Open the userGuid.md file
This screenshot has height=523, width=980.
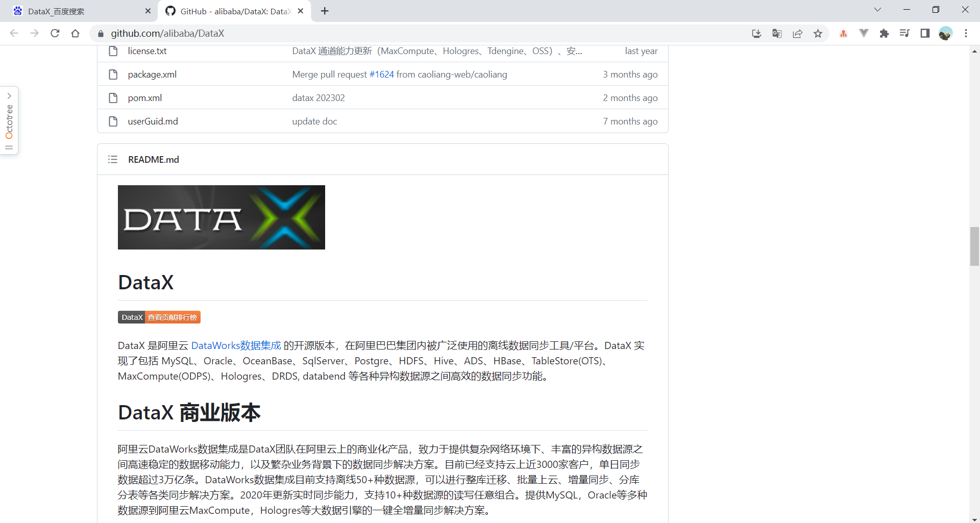[x=153, y=121]
